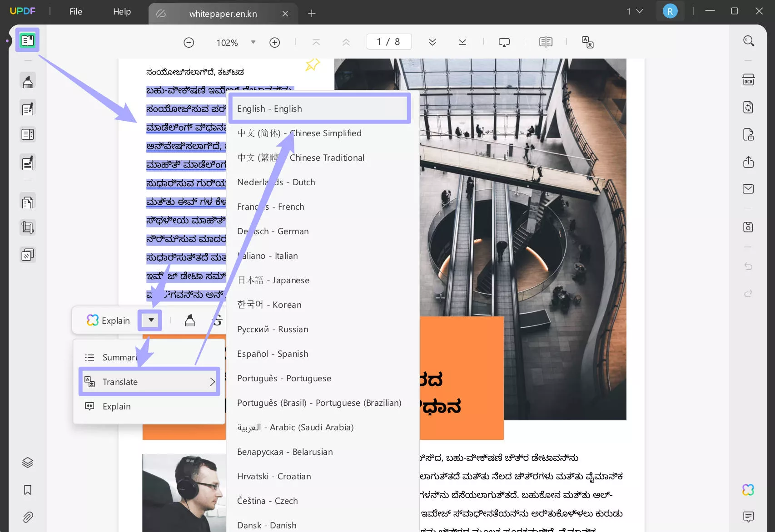This screenshot has width=775, height=532.
Task: Open the Edit PDF tool in sidebar
Action: point(27,108)
